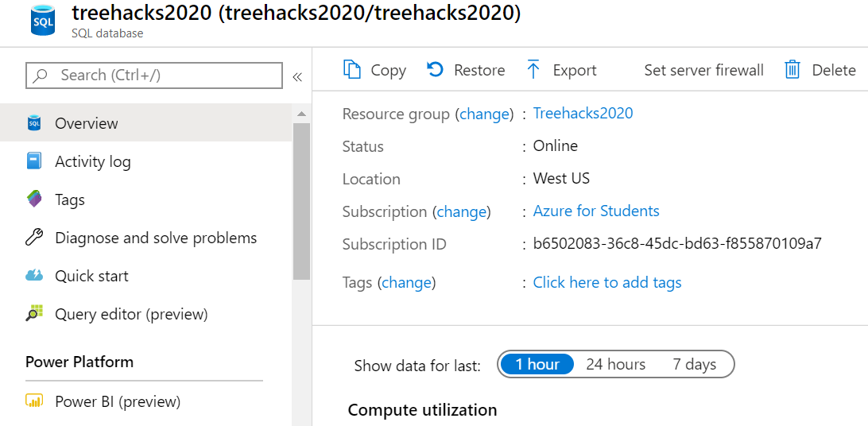Click the sidebar scrollbar thumb
This screenshot has width=868, height=426.
301,201
